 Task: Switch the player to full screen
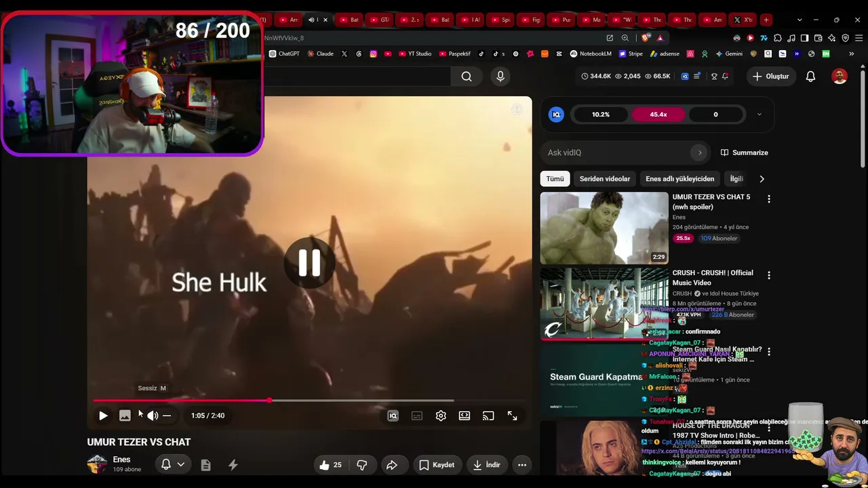pyautogui.click(x=513, y=415)
